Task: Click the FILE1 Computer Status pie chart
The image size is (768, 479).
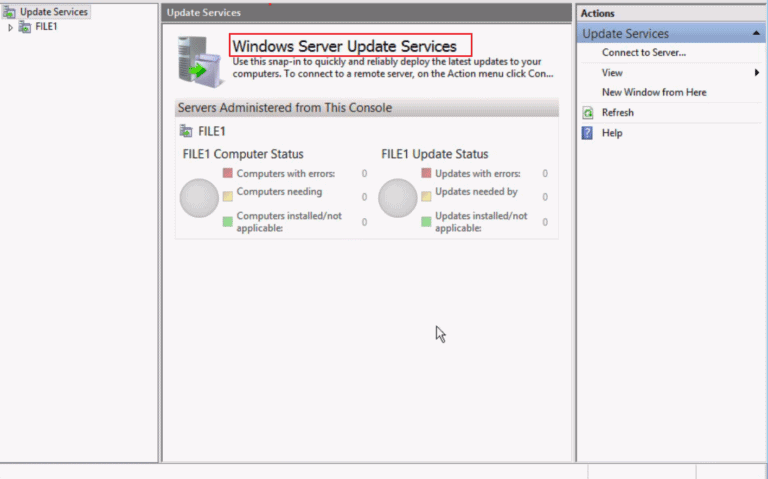Action: tap(199, 198)
